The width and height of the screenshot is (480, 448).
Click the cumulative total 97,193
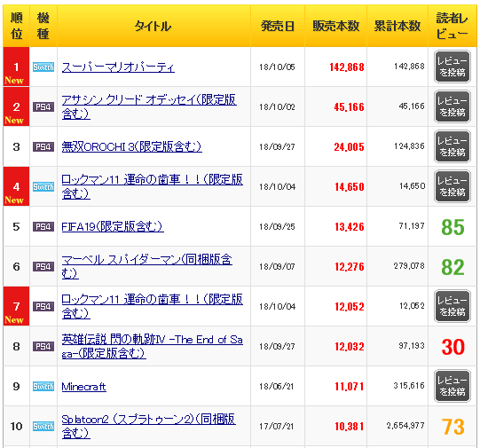coord(412,346)
